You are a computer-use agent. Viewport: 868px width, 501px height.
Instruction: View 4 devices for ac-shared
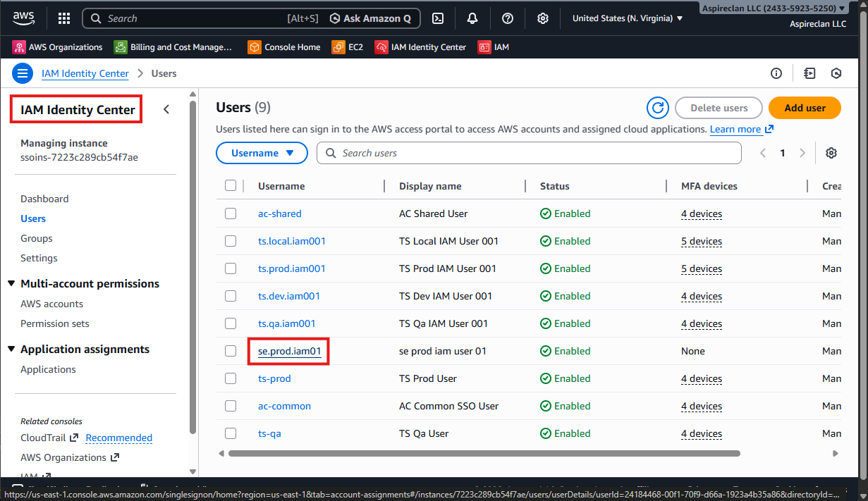702,214
